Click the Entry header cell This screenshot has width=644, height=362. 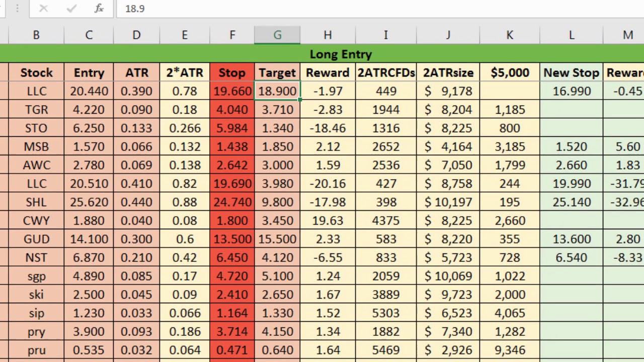pos(89,72)
